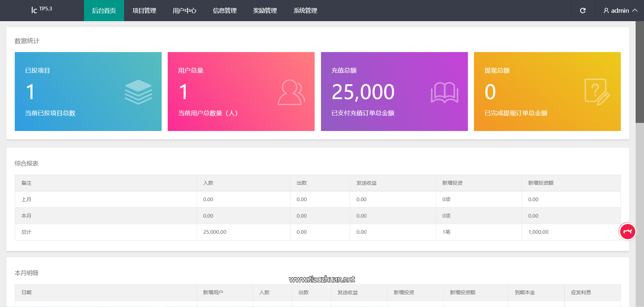644x307 pixels.
Task: Click the question note icon on 提现总额 card
Action: click(597, 92)
